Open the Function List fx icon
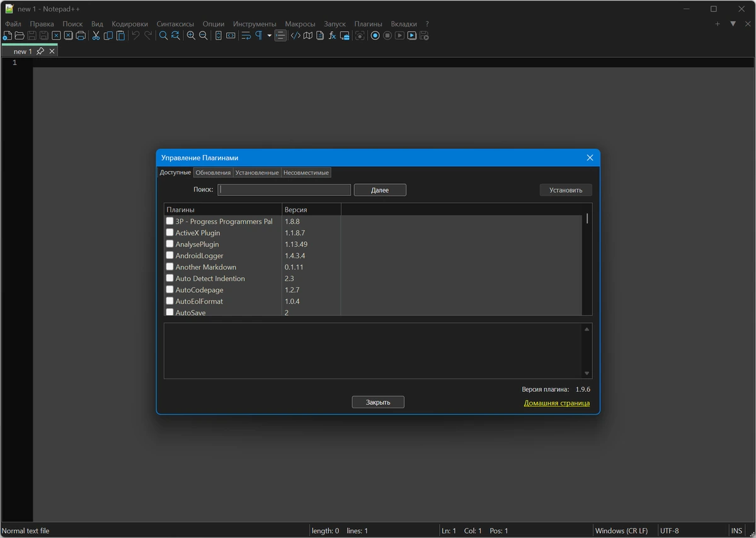Screen dimensions: 756x538 coord(332,36)
